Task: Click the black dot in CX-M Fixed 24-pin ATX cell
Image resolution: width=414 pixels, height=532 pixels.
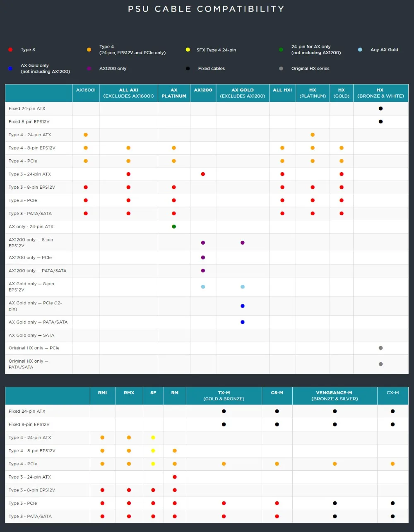Action: coord(392,412)
